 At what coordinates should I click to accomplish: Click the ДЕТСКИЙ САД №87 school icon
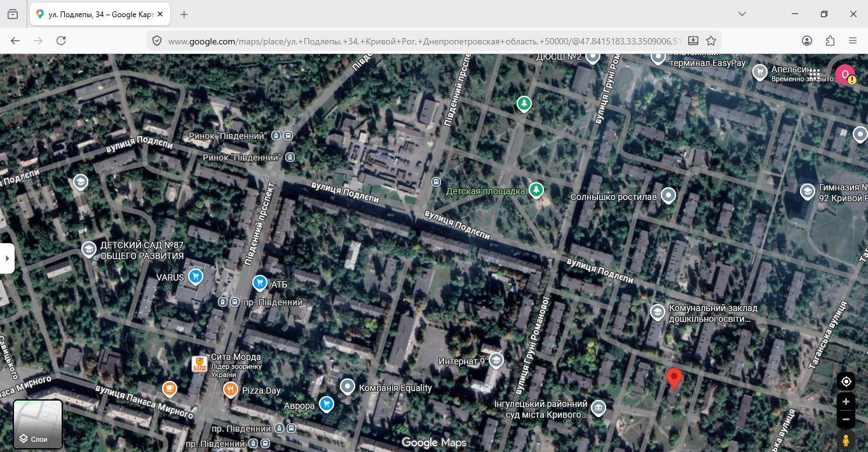click(x=88, y=249)
